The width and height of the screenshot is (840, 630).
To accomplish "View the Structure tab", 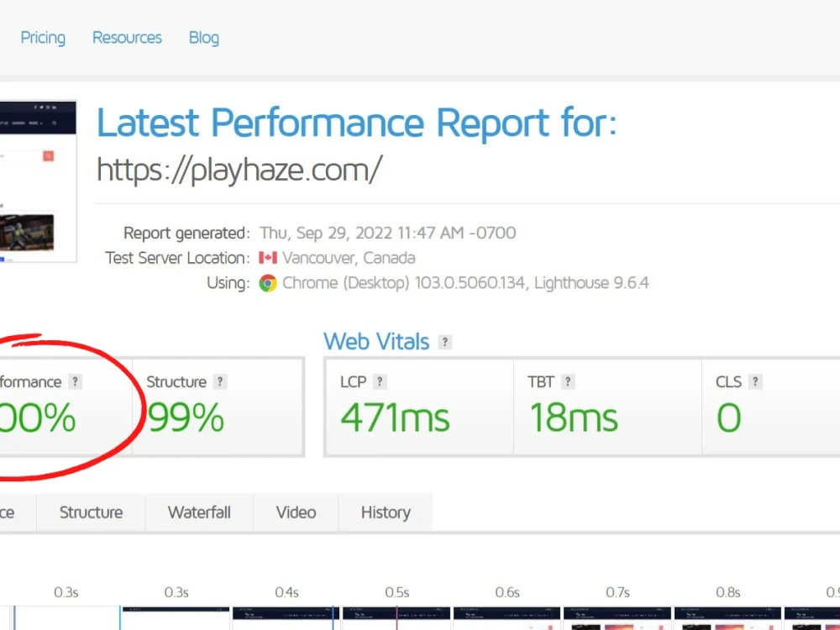I will pos(91,512).
